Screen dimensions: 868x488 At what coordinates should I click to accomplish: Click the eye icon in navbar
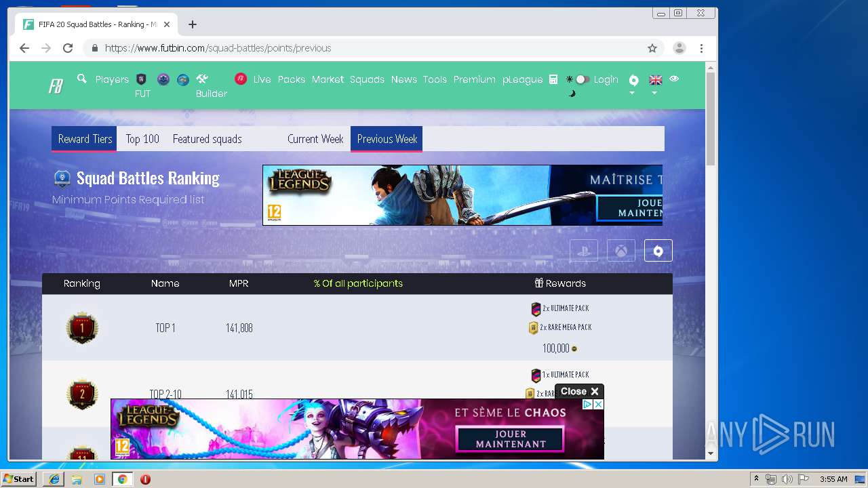(x=674, y=79)
